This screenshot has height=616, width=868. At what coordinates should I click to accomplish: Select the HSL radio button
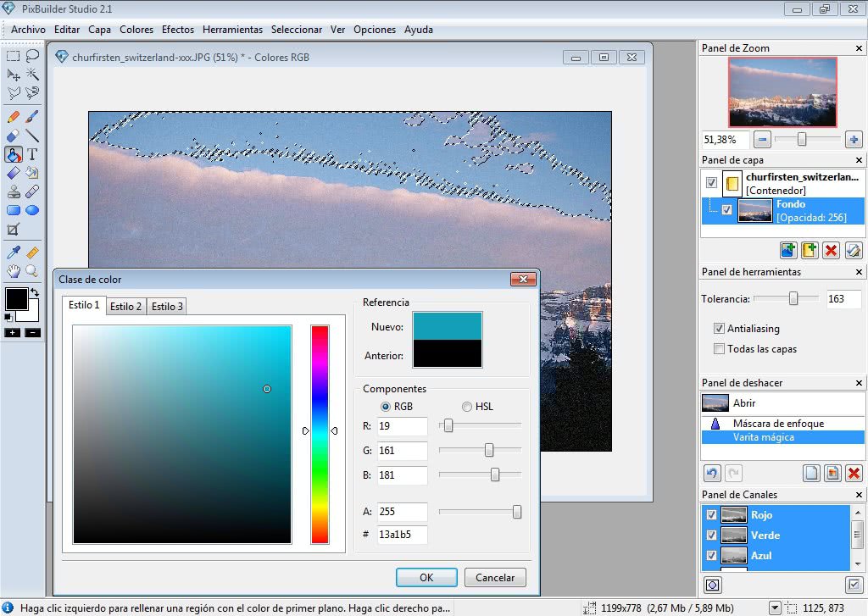click(x=465, y=407)
